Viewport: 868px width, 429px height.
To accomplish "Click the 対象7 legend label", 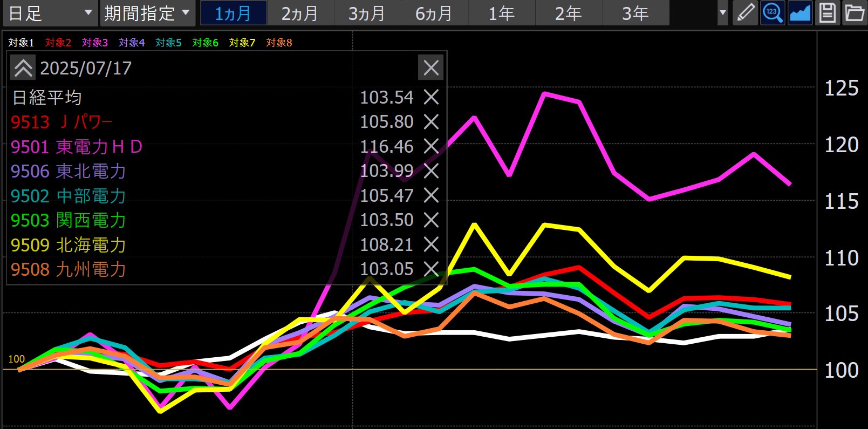I will (242, 43).
